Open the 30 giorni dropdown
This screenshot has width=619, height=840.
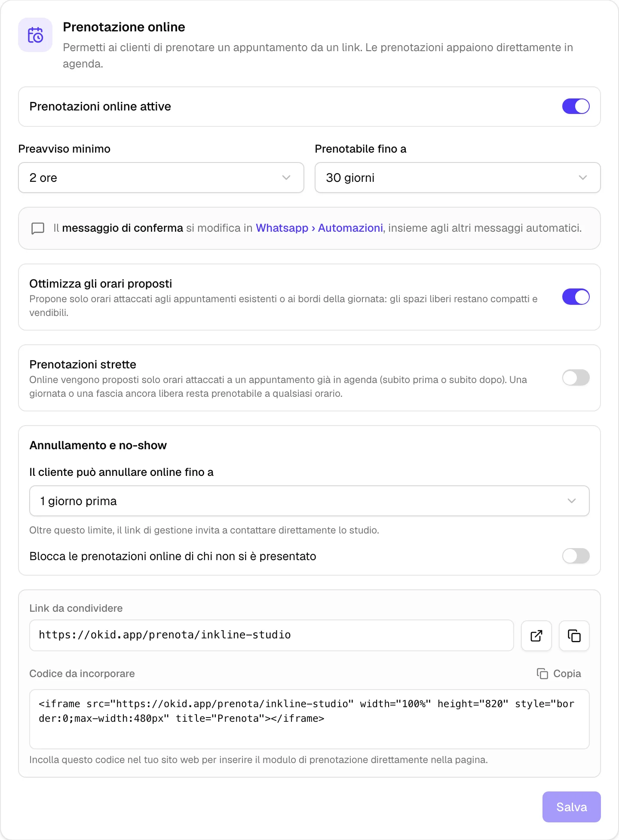pyautogui.click(x=458, y=178)
